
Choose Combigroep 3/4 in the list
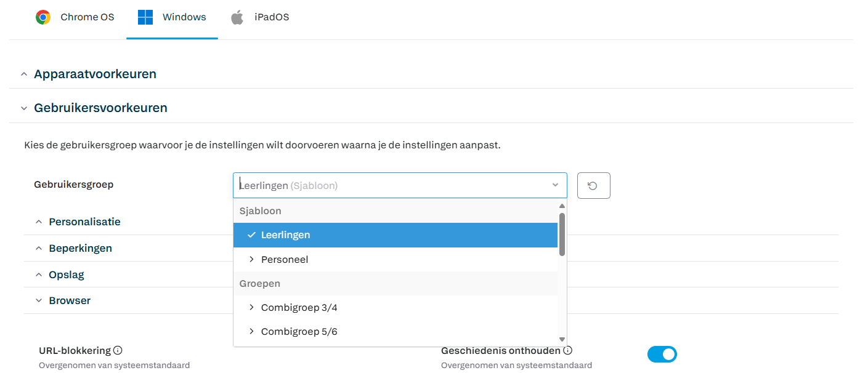pyautogui.click(x=299, y=308)
